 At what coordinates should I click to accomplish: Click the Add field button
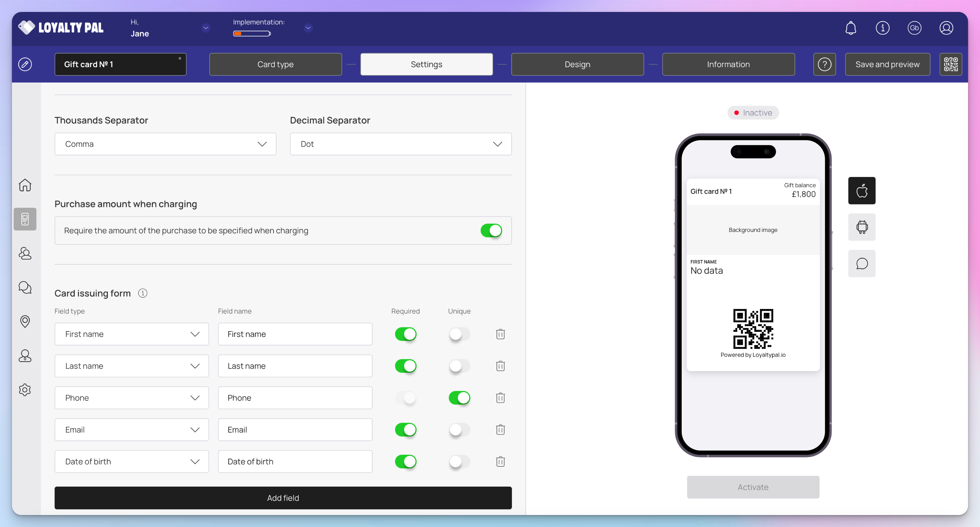pos(283,498)
